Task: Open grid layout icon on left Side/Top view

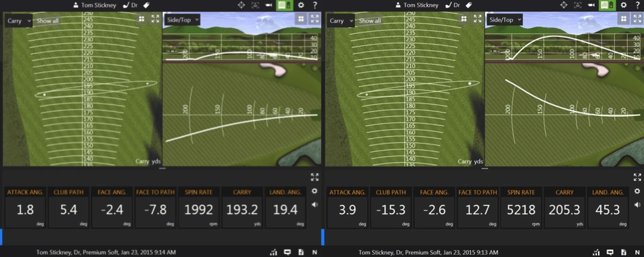Action: click(x=301, y=19)
